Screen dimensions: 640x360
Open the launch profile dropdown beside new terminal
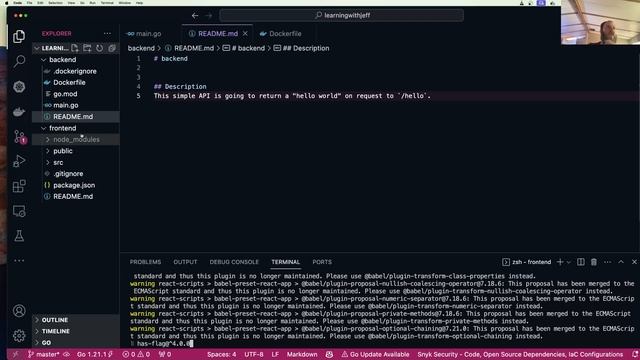click(x=569, y=262)
